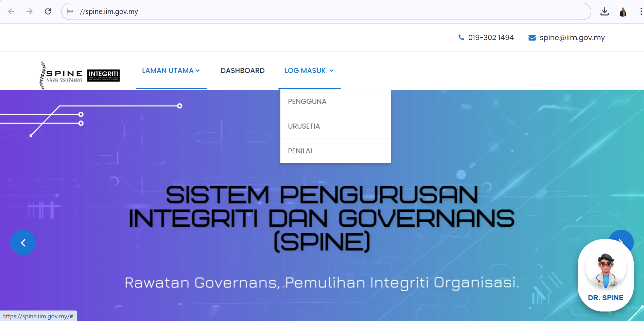Viewport: 644px width, 321px height.
Task: Open the browser profile avatar
Action: pyautogui.click(x=623, y=12)
